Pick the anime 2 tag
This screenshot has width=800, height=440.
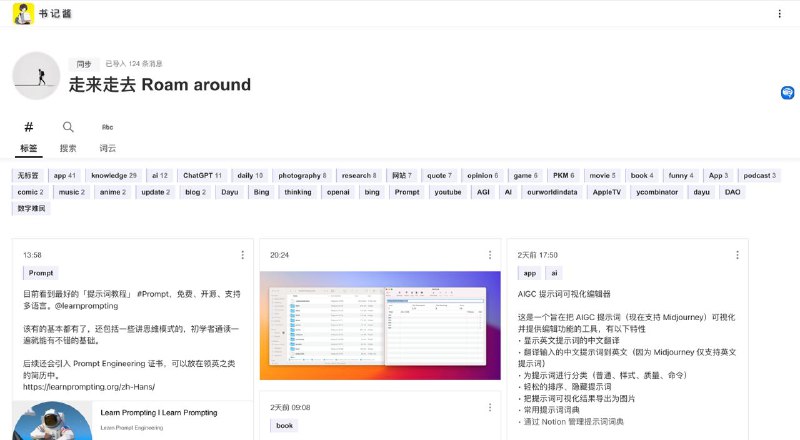pos(112,192)
